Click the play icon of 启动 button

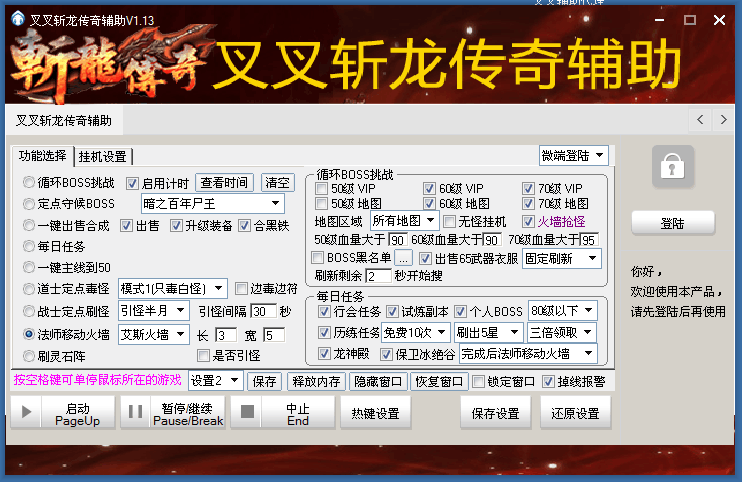pos(26,412)
